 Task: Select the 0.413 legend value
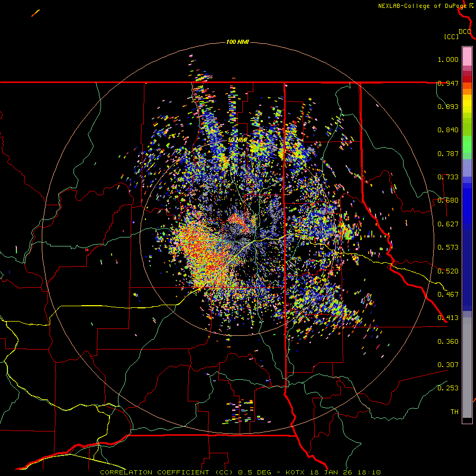coord(448,318)
